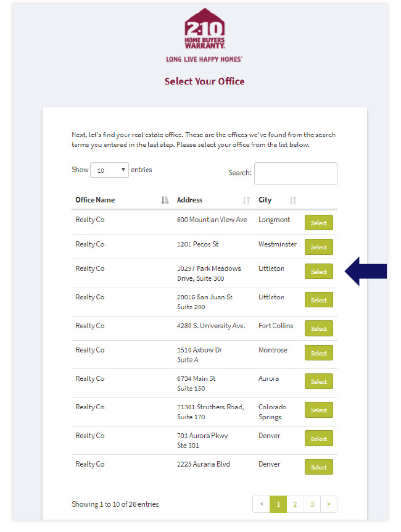Image resolution: width=401 pixels, height=532 pixels.
Task: Select the Aurora Main St office
Action: (318, 381)
